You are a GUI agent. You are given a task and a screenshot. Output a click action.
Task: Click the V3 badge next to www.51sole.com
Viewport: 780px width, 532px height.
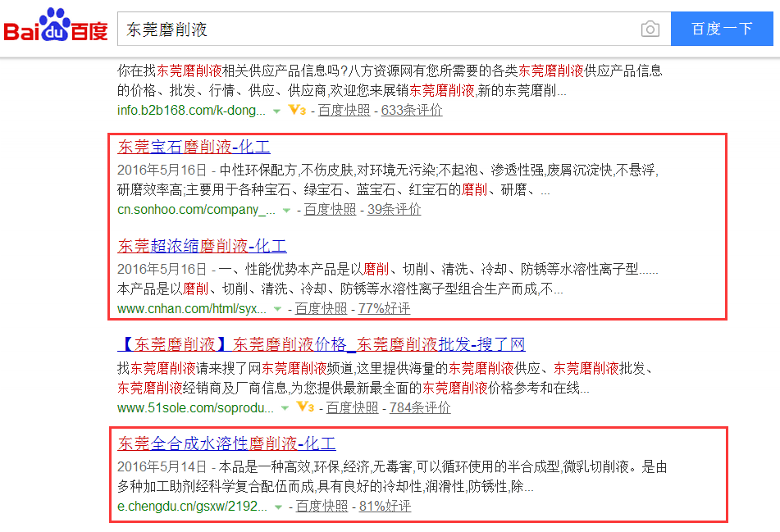pyautogui.click(x=305, y=407)
